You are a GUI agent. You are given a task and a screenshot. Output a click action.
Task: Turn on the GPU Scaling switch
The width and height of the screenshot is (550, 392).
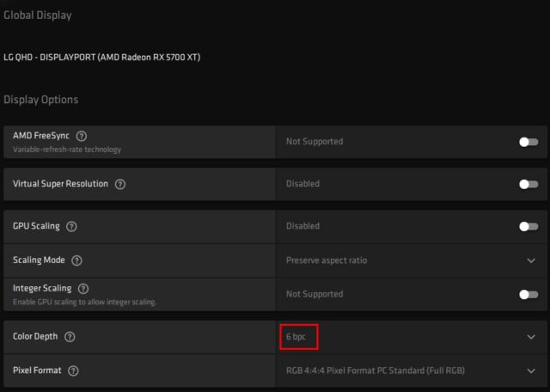coord(529,227)
